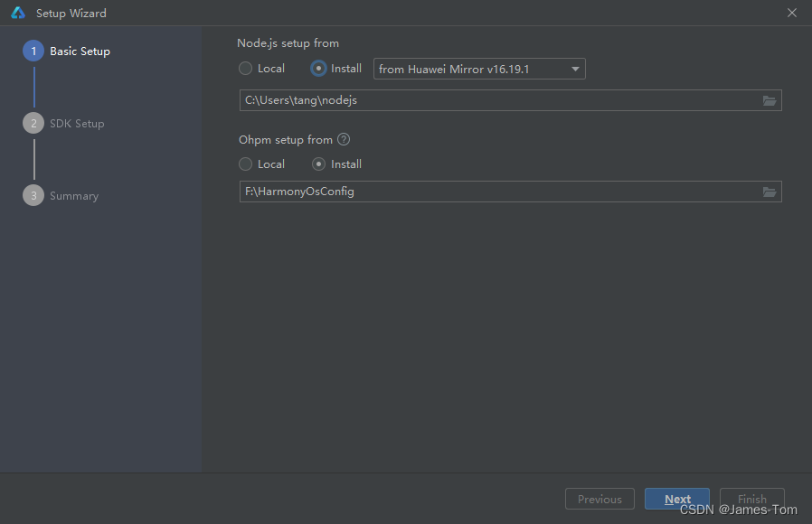Go to Basic Setup step
Viewport: 812px width, 524px height.
66,51
